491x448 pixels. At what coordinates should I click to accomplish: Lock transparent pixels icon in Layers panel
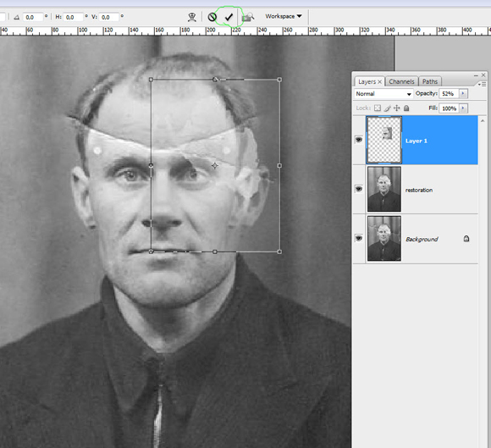(x=378, y=108)
